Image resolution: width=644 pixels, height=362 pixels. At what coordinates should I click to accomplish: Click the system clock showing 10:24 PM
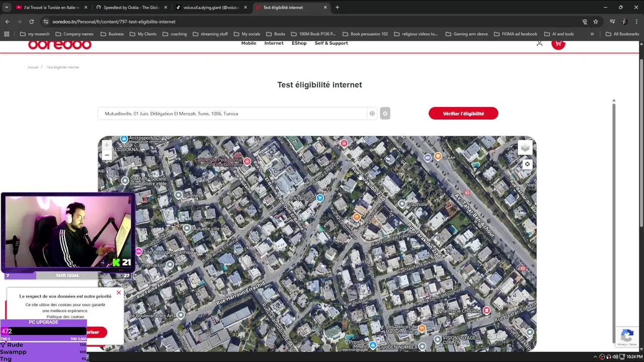[634, 356]
